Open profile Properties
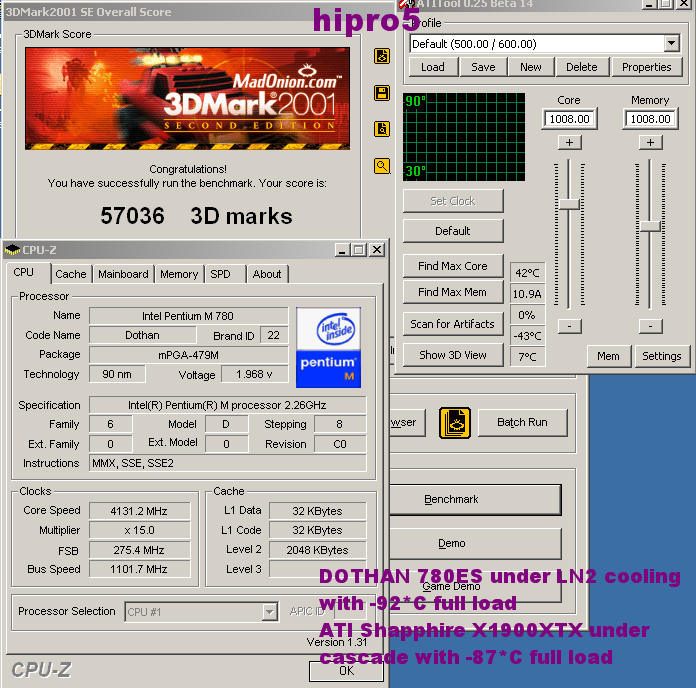Screen dimensions: 696x688 tap(647, 67)
